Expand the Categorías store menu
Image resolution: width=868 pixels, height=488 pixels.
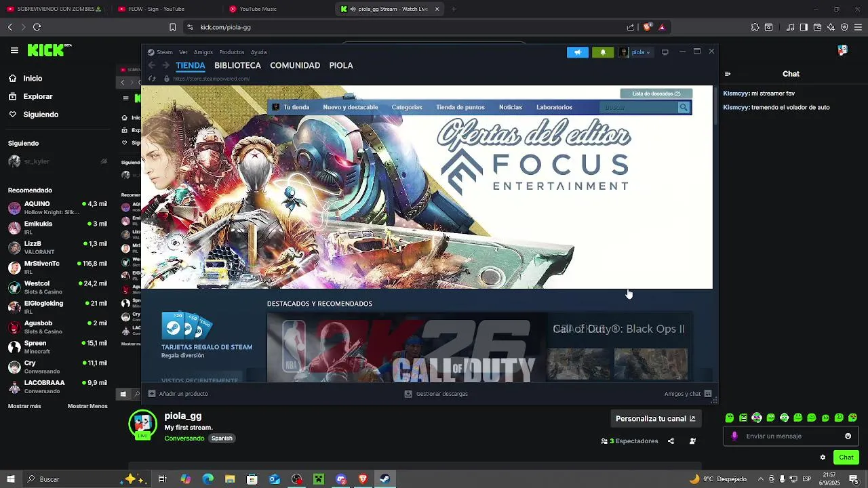click(x=407, y=107)
